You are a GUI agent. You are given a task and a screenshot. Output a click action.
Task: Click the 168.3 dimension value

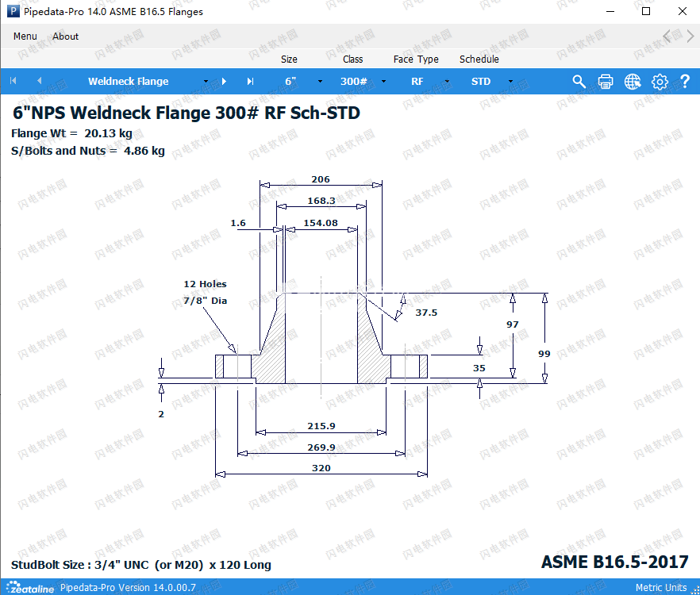coord(321,201)
